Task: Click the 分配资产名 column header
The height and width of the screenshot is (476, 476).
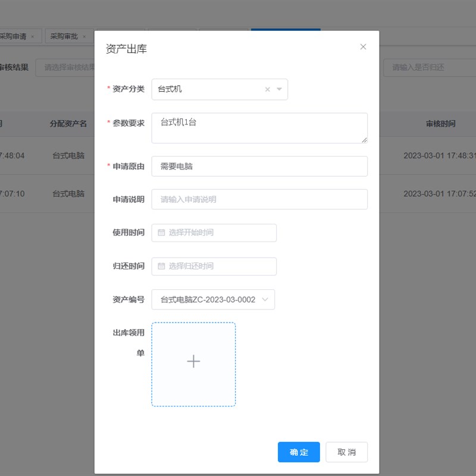Action: [68, 124]
